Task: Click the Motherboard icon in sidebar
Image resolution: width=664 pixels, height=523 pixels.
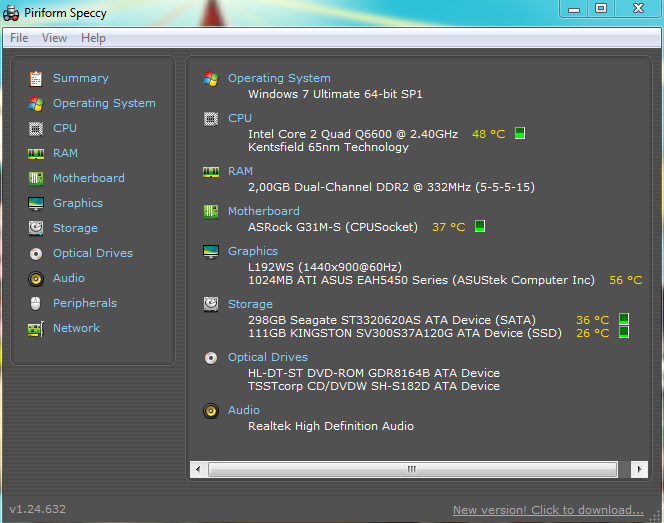Action: pos(36,178)
